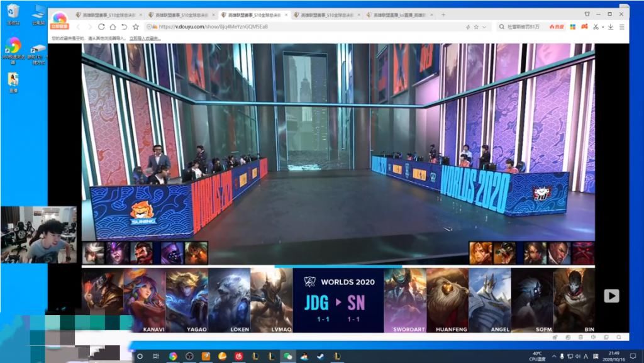
Task: Open the browser hamburger main menu
Action: pyautogui.click(x=622, y=26)
